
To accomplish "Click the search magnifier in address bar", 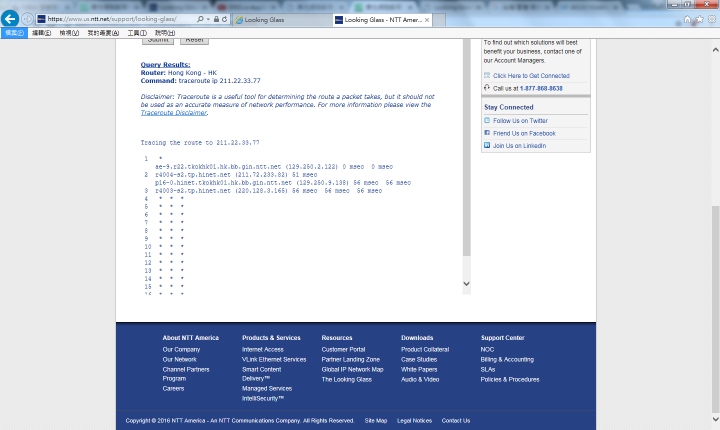I will 200,19.
